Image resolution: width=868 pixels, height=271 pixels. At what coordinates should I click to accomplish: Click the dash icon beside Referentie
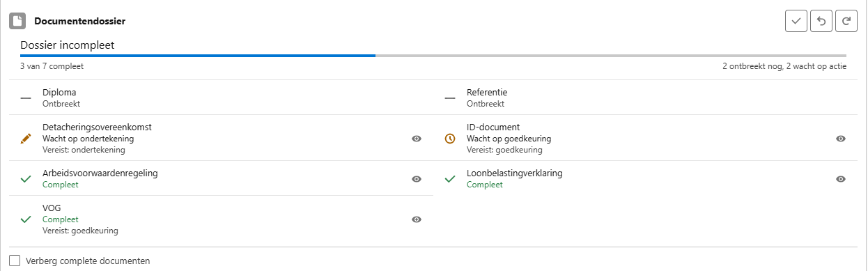(450, 98)
